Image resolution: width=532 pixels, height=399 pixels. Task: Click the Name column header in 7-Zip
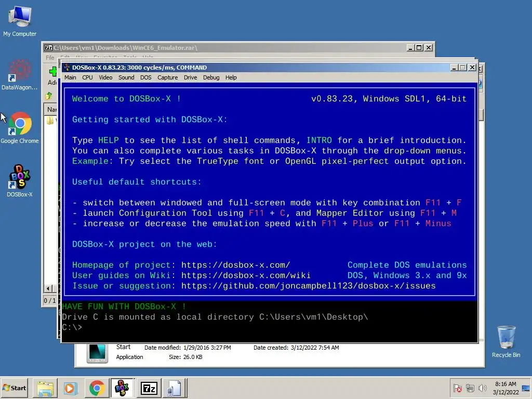[51, 109]
